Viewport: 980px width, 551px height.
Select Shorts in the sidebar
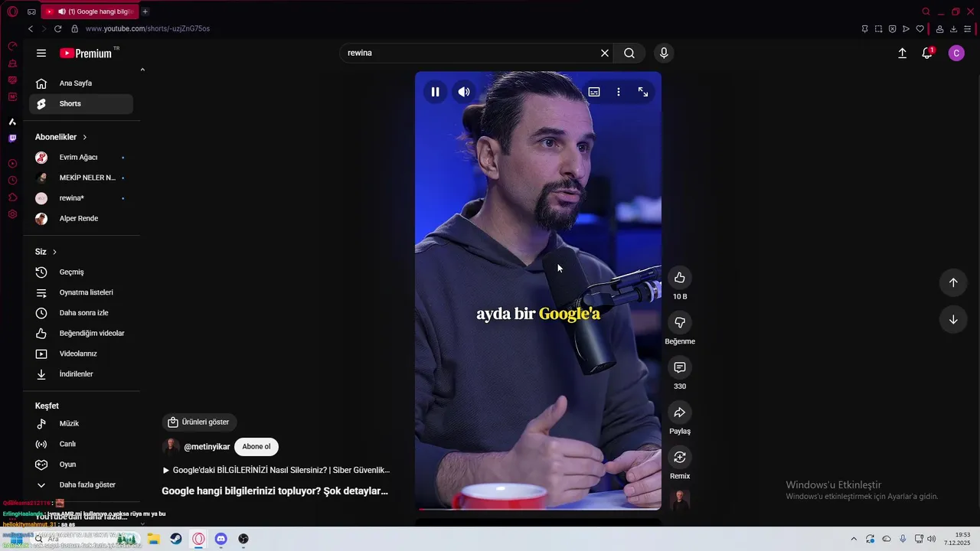81,104
